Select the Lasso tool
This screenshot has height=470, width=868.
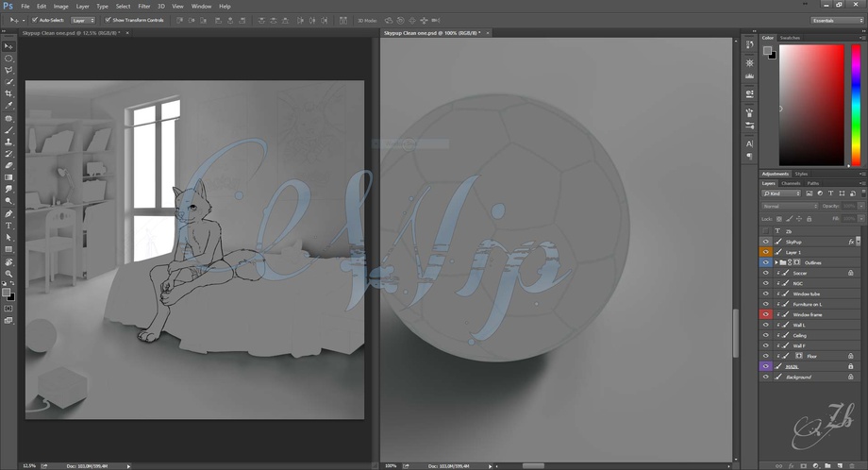(8, 70)
